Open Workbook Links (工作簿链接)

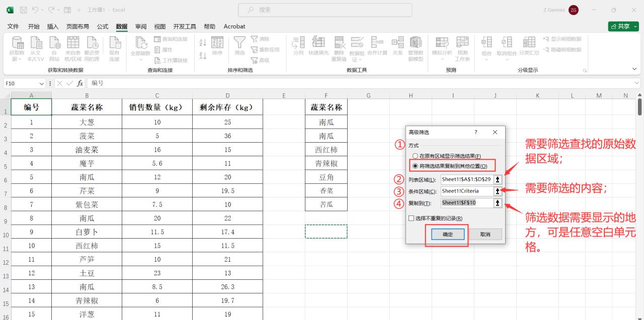pyautogui.click(x=171, y=60)
